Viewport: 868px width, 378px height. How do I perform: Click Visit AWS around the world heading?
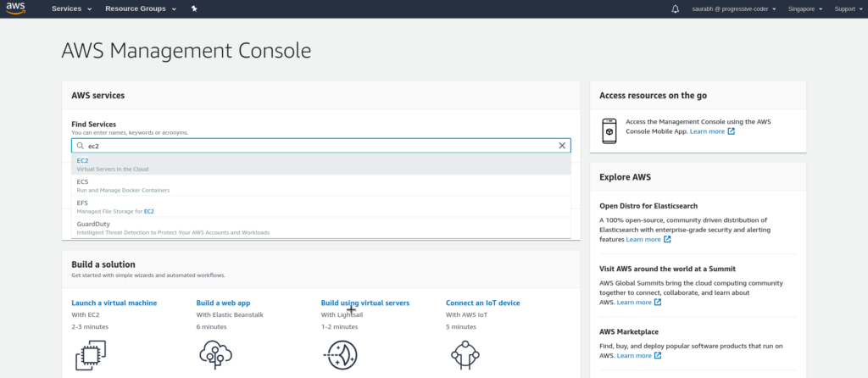tap(667, 269)
